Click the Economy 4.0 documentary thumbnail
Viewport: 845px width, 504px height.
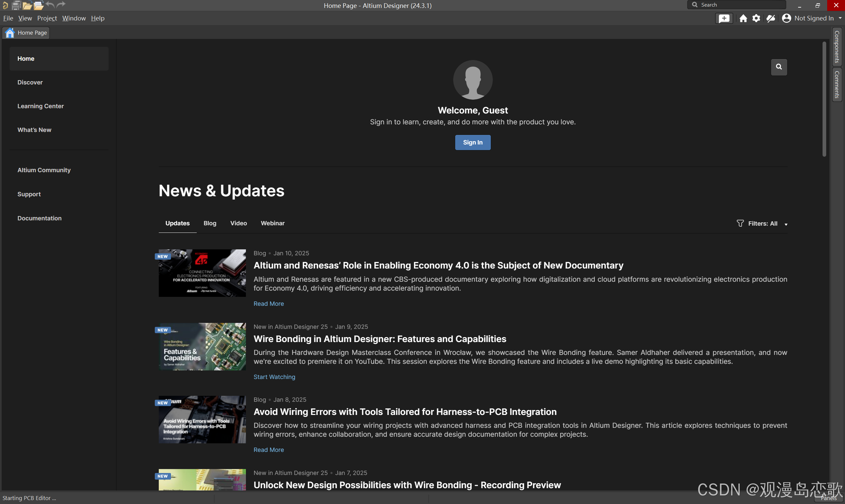pyautogui.click(x=202, y=273)
